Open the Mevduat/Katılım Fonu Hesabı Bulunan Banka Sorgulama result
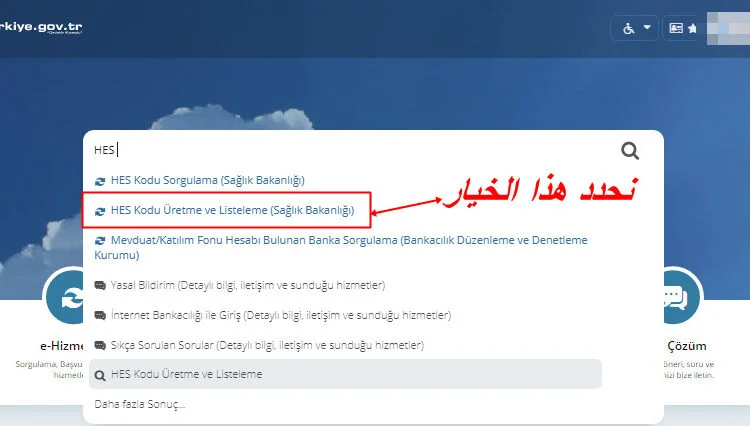The image size is (750, 426). [341, 247]
